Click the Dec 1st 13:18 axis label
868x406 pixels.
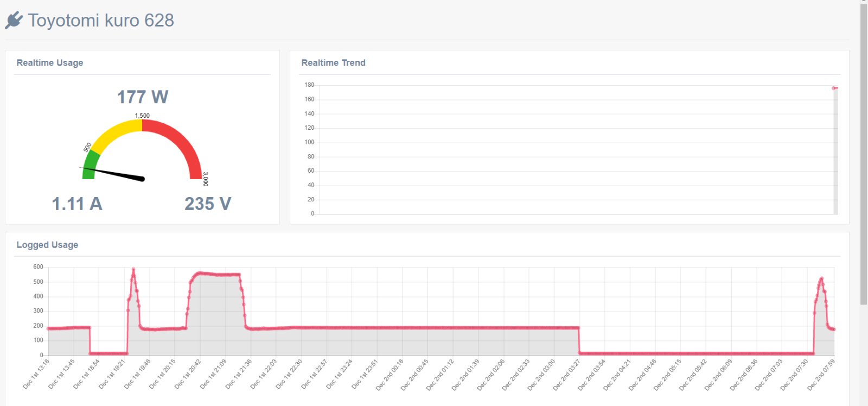36,374
